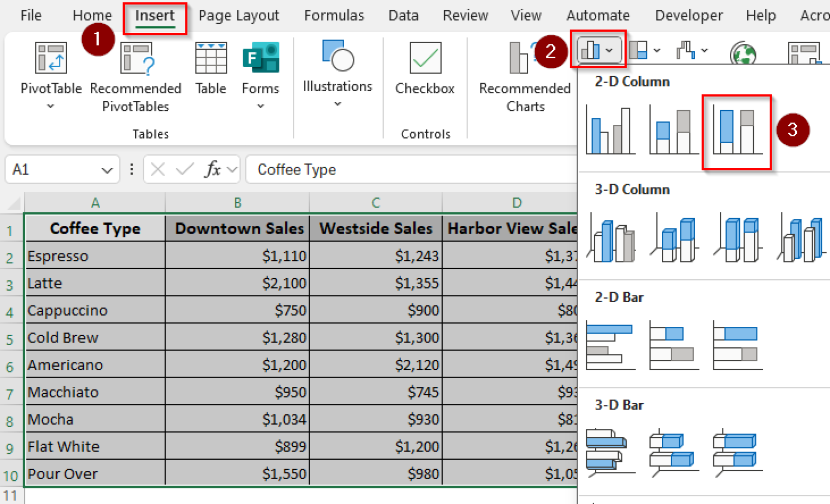This screenshot has height=504, width=830.
Task: Click the Insert Function fx icon
Action: (212, 170)
